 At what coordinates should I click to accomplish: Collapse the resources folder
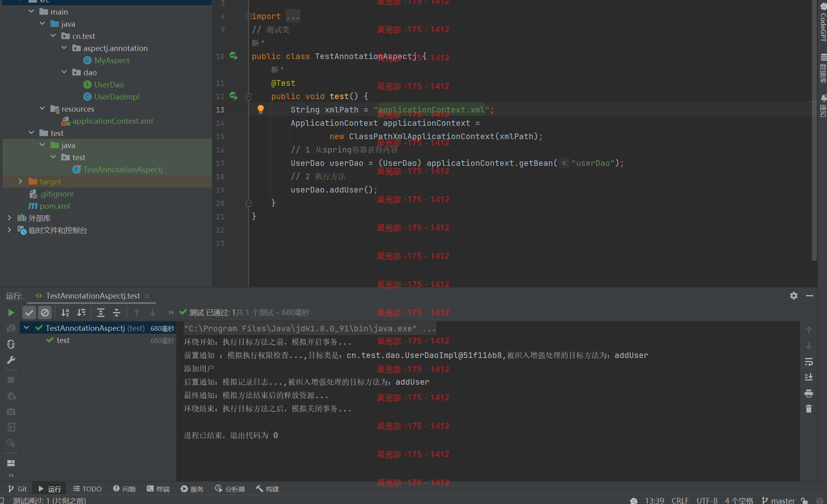point(43,108)
